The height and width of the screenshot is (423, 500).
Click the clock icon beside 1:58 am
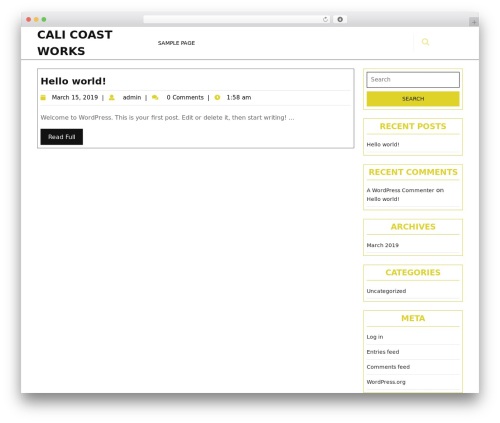tap(217, 97)
